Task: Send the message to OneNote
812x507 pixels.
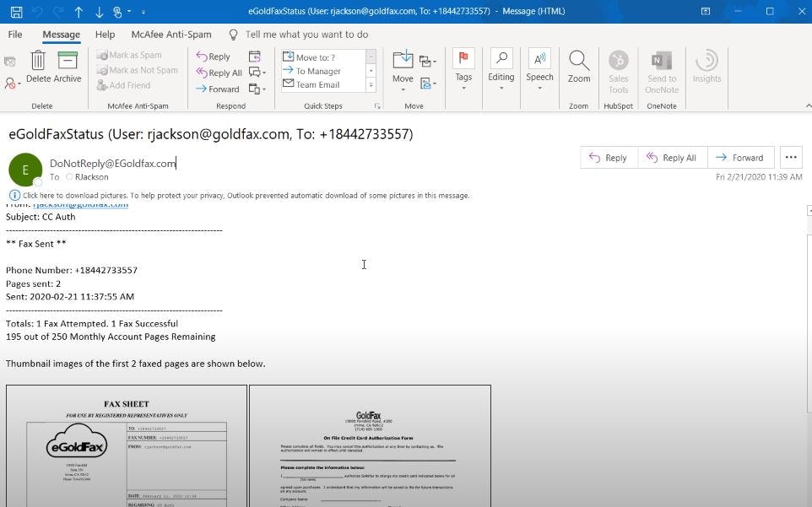Action: pos(661,73)
